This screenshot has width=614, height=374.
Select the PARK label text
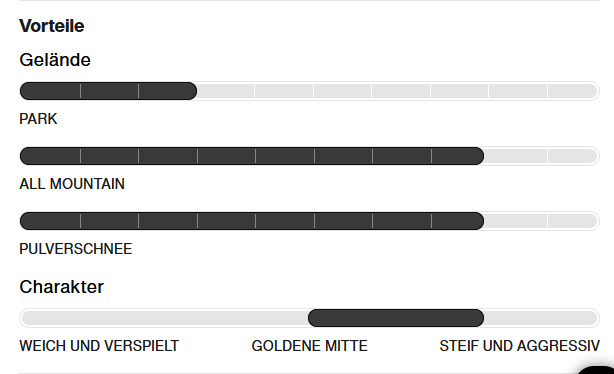tap(38, 119)
